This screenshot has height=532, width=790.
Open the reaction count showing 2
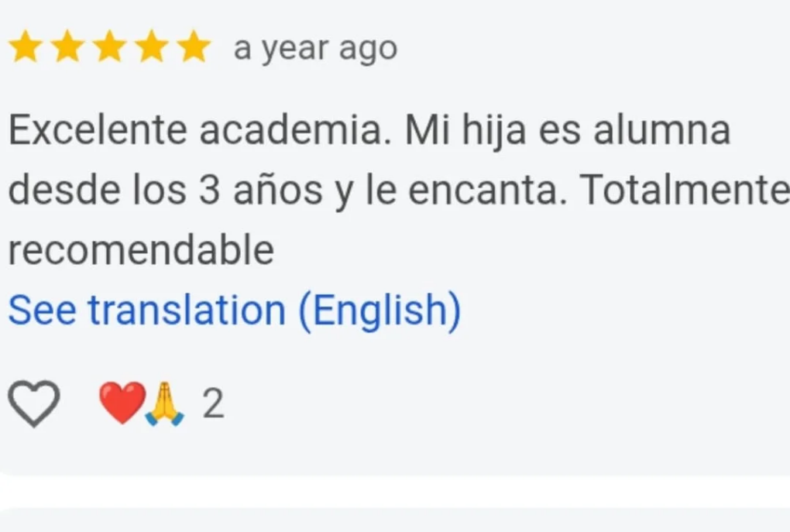click(213, 404)
